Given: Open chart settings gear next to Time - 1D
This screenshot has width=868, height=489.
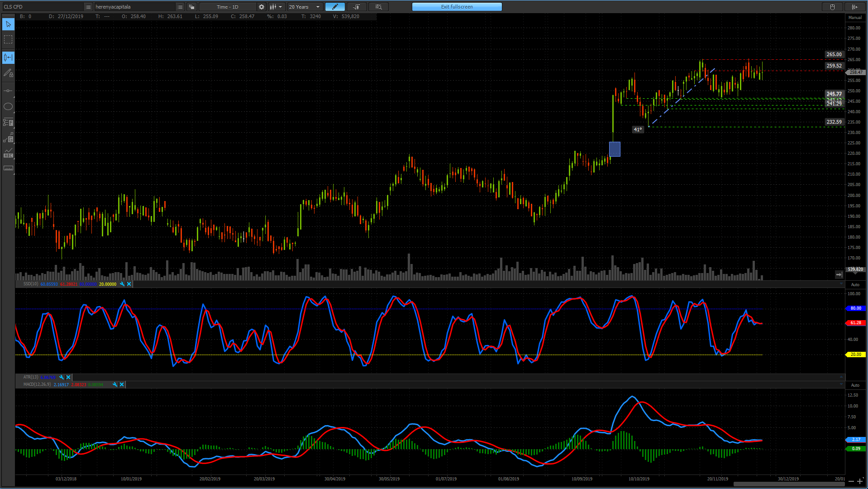Looking at the screenshot, I should pyautogui.click(x=262, y=7).
